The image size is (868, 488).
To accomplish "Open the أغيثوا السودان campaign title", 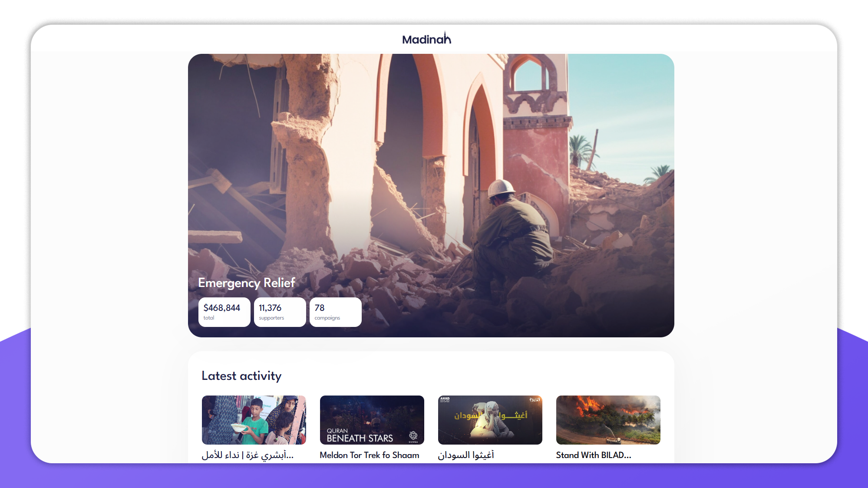I will (x=465, y=455).
